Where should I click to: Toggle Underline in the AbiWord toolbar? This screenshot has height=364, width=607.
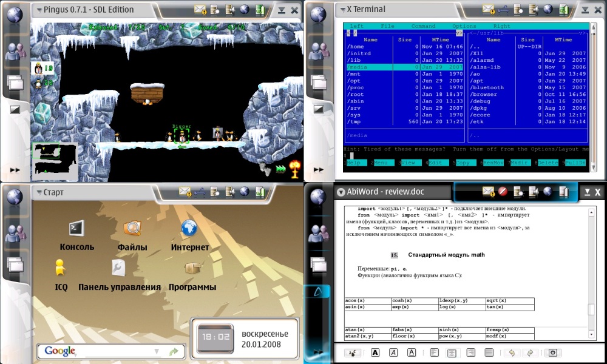point(412,353)
